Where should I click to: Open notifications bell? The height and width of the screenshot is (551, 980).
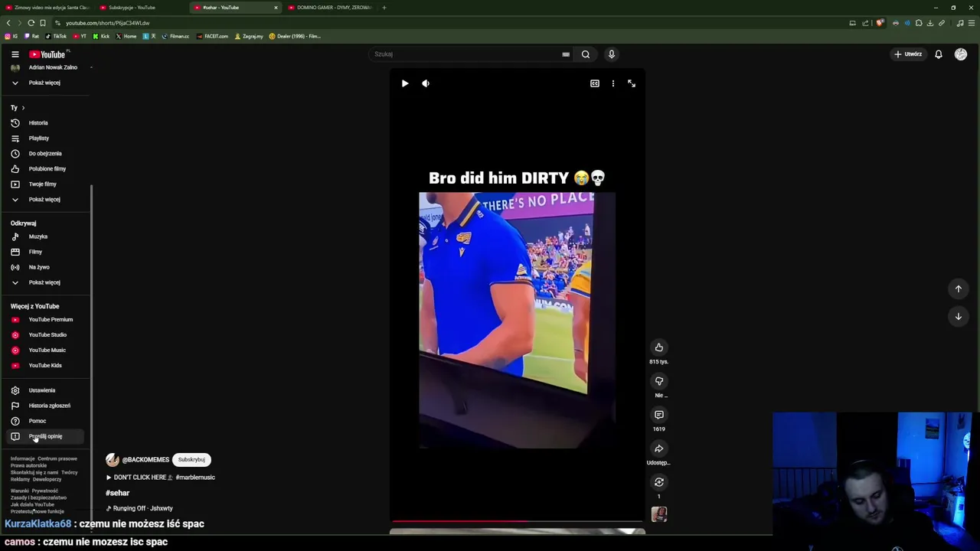click(938, 54)
